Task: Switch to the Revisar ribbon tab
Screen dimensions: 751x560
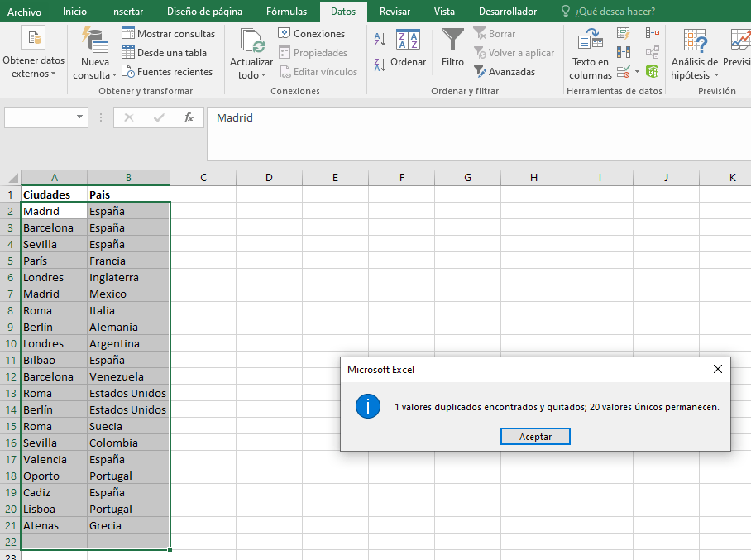Action: pyautogui.click(x=395, y=11)
